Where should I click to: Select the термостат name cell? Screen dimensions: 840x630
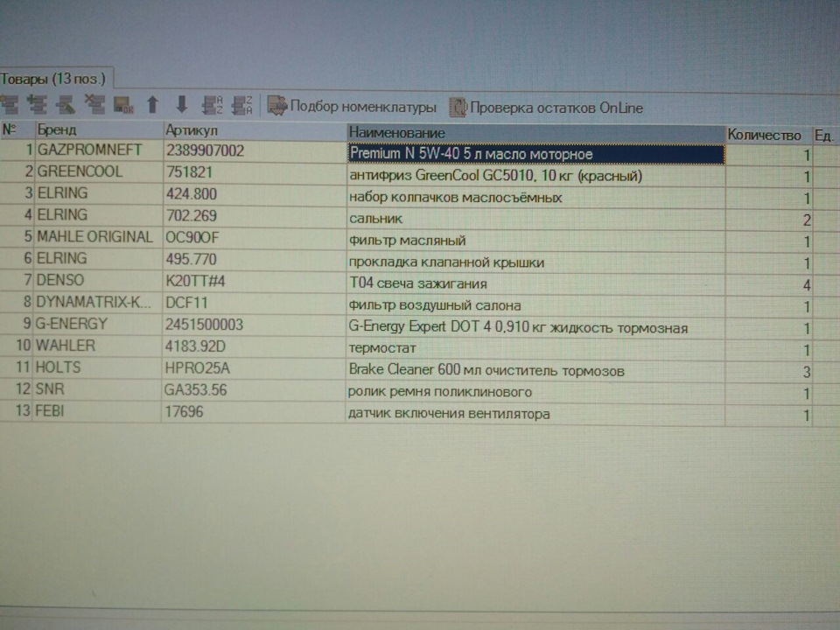[x=535, y=349]
